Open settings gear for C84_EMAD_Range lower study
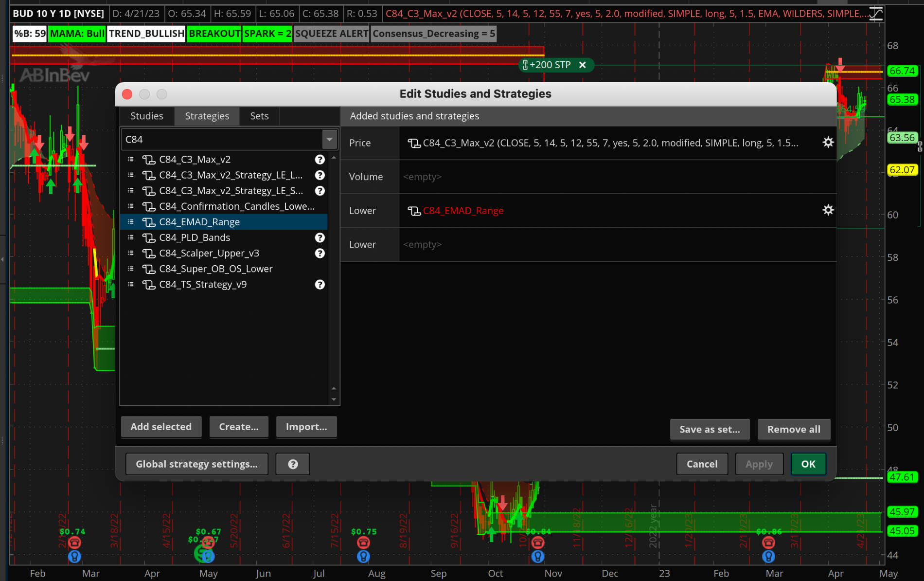924x581 pixels. coord(828,210)
